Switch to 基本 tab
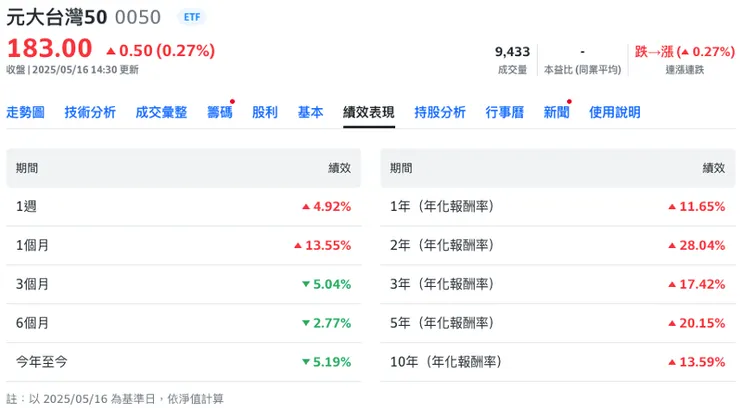Screen dimensions: 740x408 (311, 112)
